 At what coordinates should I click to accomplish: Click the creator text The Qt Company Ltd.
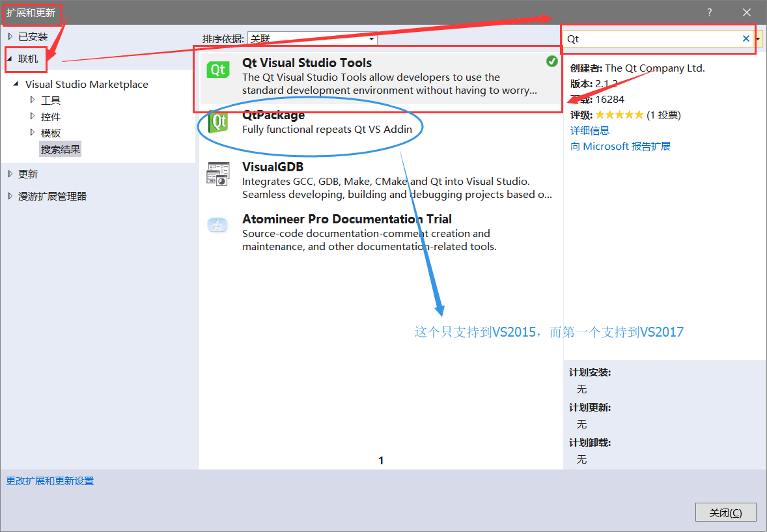coord(655,68)
